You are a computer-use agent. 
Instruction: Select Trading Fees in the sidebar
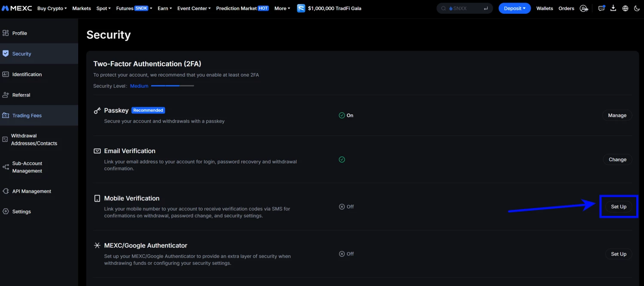click(39, 115)
